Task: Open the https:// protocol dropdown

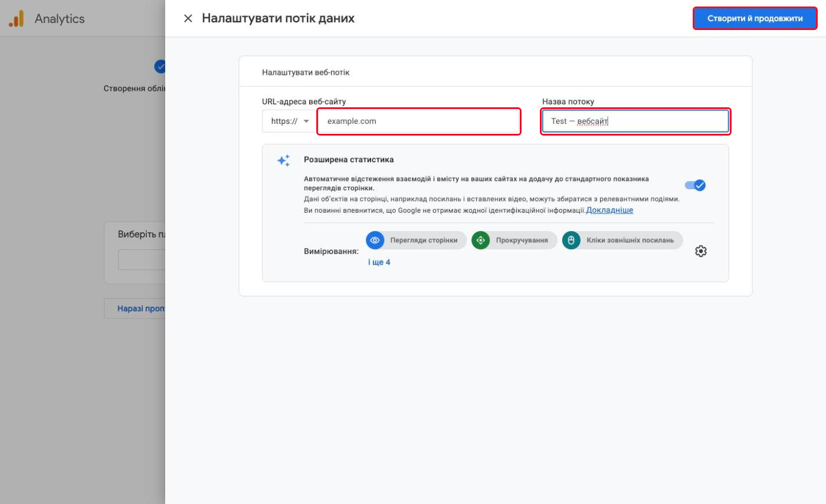Action: [290, 121]
